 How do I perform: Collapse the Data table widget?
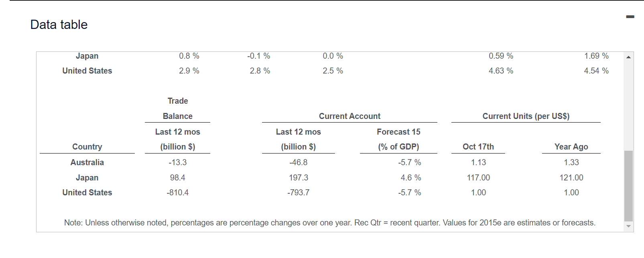pos(630,17)
